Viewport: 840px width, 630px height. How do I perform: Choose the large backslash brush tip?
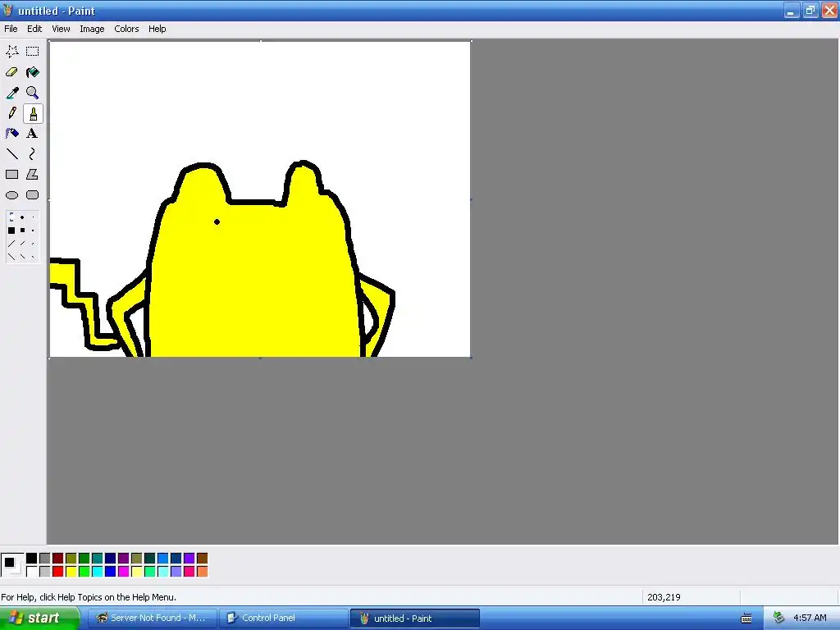(x=11, y=257)
